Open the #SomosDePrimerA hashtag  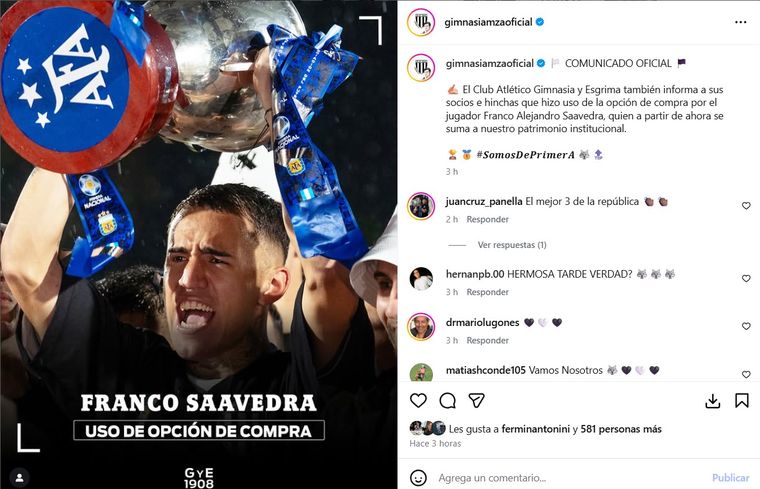(x=525, y=155)
